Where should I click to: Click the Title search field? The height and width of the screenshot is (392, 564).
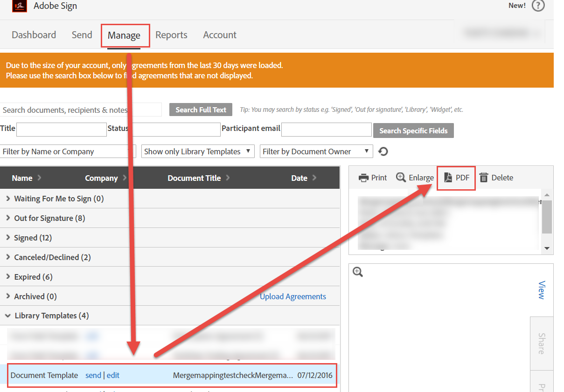[62, 130]
